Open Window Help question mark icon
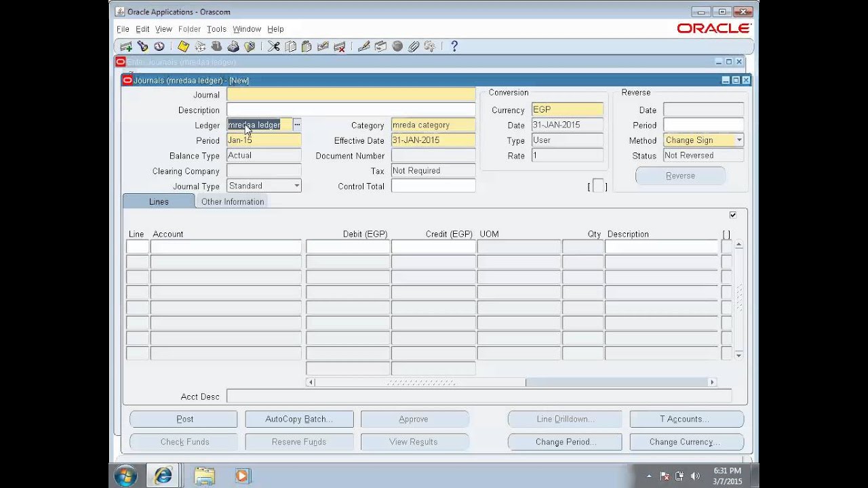Viewport: 868px width, 488px height. pyautogui.click(x=454, y=46)
